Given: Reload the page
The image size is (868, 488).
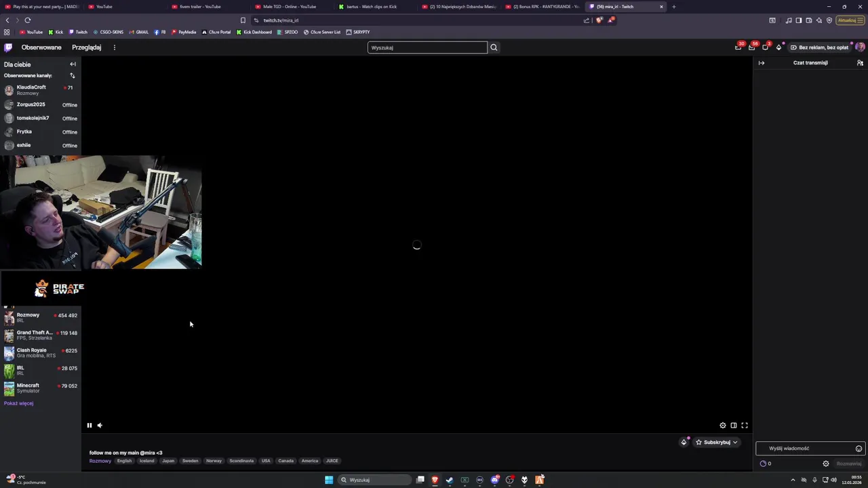Looking at the screenshot, I should click(27, 20).
